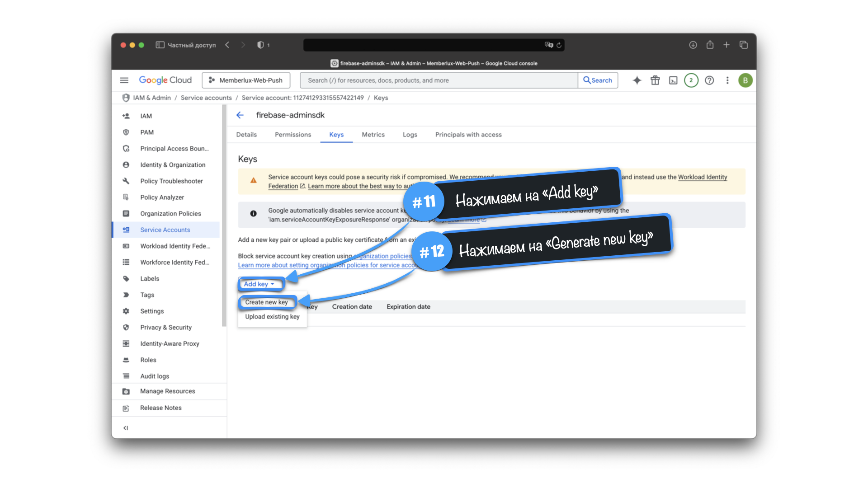Click the back arrow beside firebase-adminsdk
The width and height of the screenshot is (868, 488).
[x=240, y=115]
